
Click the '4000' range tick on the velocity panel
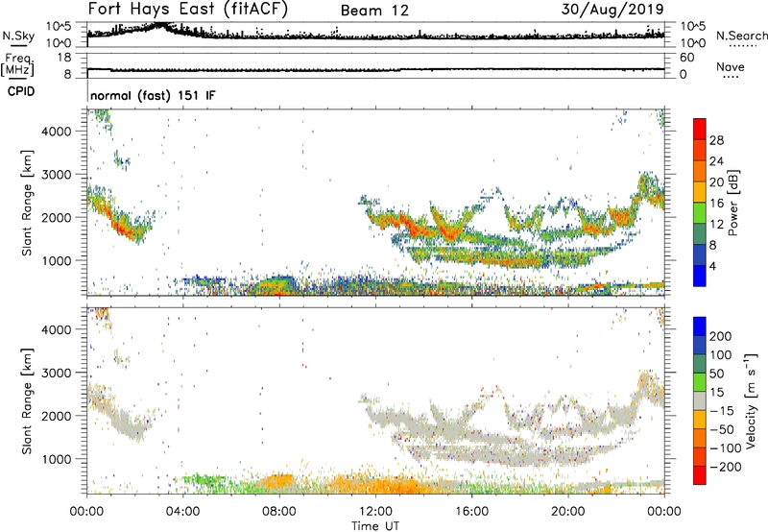pos(56,329)
